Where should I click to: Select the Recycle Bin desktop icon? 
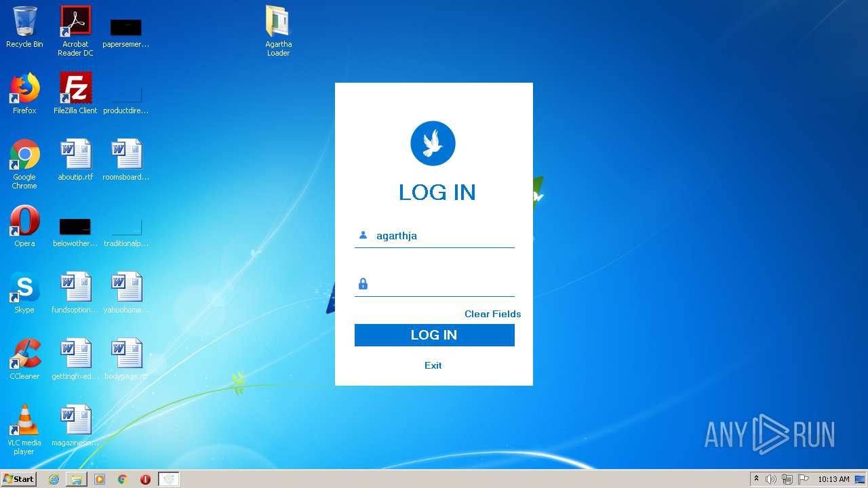pos(24,27)
